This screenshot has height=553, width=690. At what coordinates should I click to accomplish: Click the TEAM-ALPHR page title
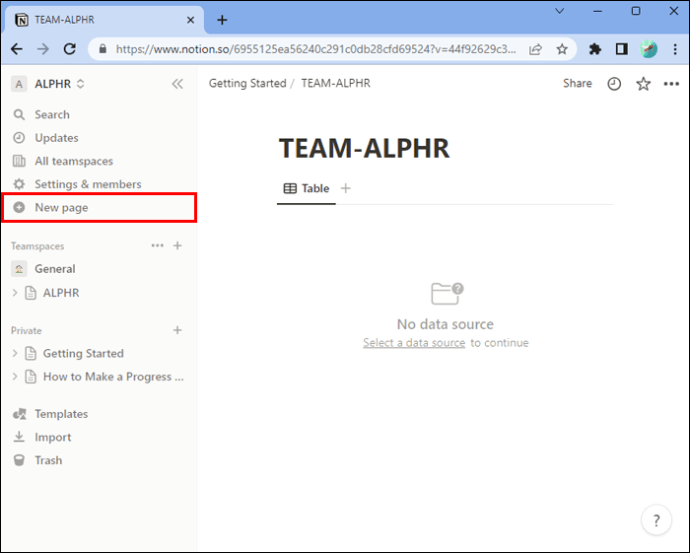pos(364,148)
